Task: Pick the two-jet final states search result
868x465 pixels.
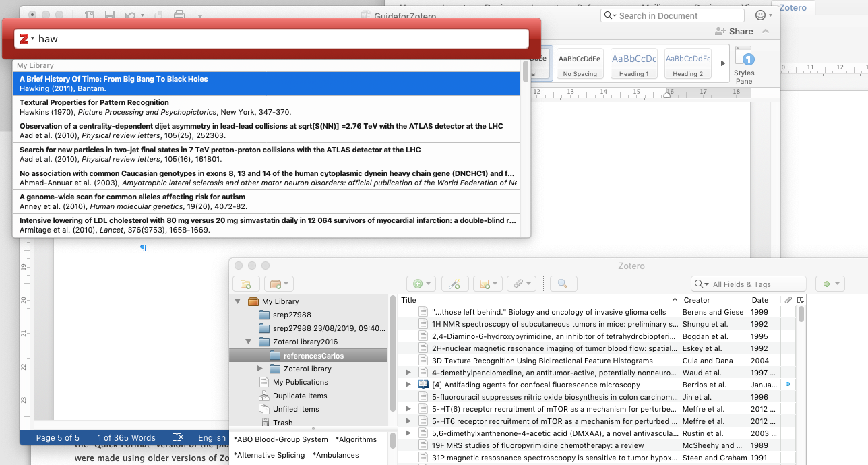Action: [x=266, y=154]
